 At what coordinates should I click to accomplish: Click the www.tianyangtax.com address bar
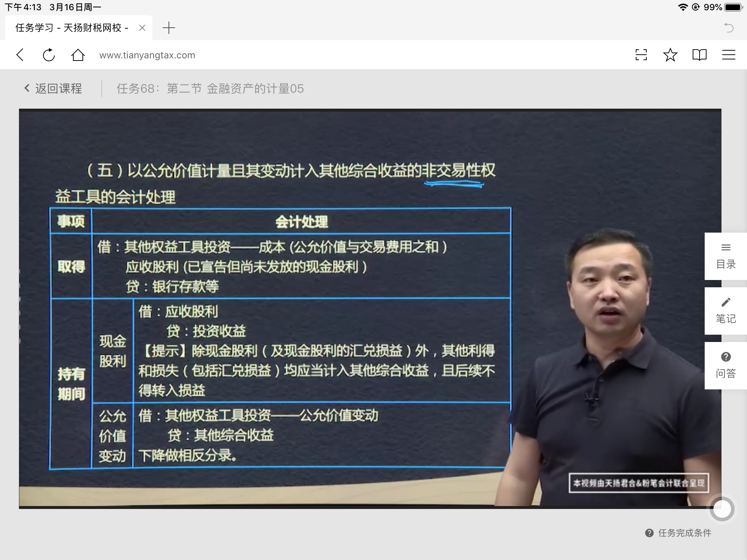click(x=147, y=55)
